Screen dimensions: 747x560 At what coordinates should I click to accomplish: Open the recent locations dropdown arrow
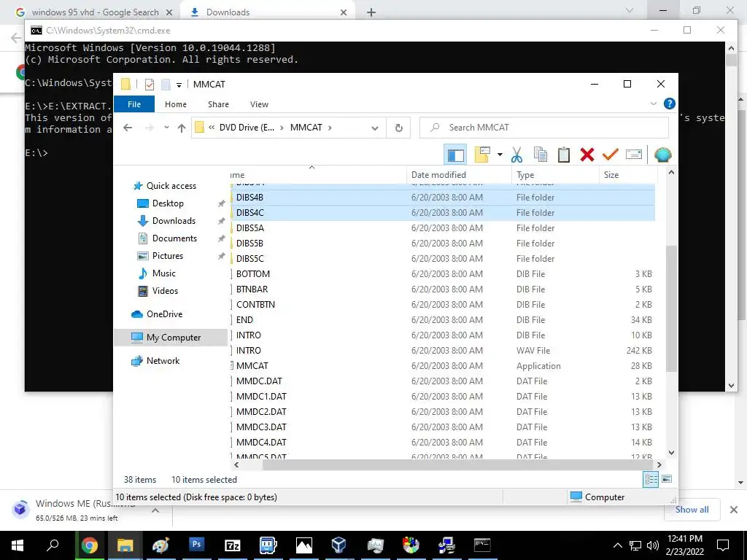pyautogui.click(x=166, y=127)
